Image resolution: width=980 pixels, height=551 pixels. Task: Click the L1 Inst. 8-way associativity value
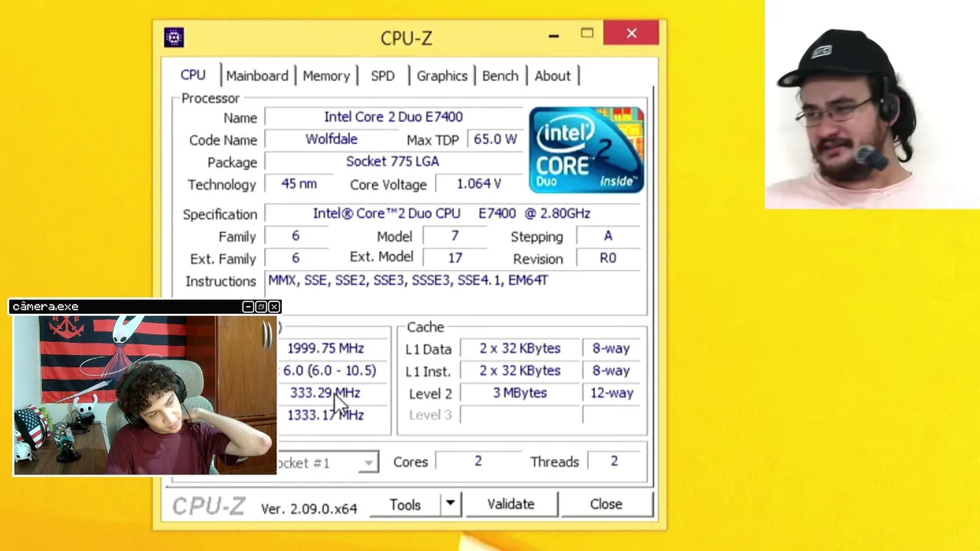coord(611,370)
